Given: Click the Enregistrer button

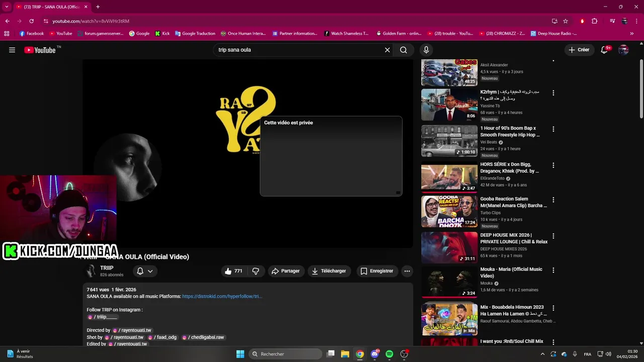Looking at the screenshot, I should coord(377,271).
